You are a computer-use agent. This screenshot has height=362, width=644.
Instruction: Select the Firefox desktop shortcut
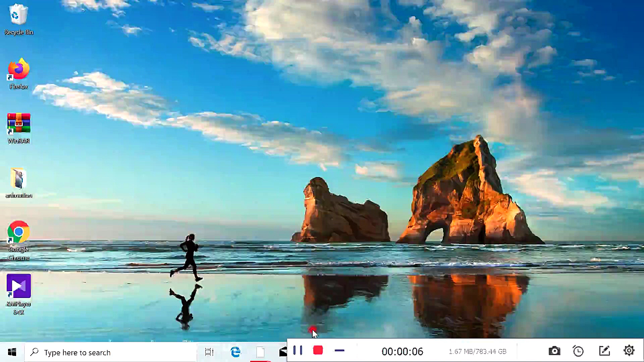tap(18, 70)
